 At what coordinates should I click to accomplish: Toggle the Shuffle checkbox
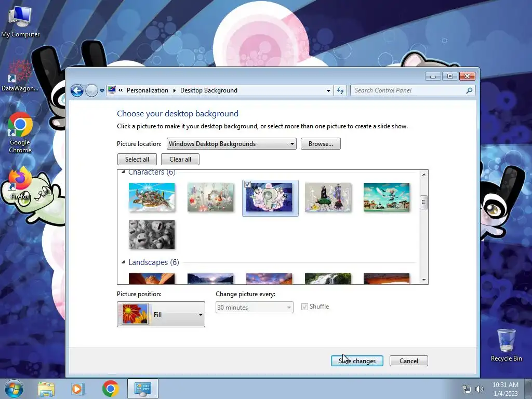(x=304, y=307)
